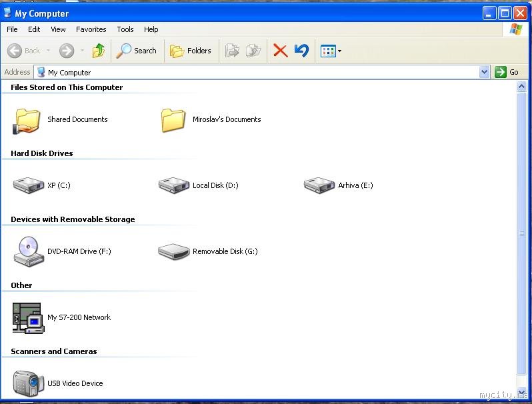The width and height of the screenshot is (532, 404).
Task: Open the File menu
Action: pos(12,29)
